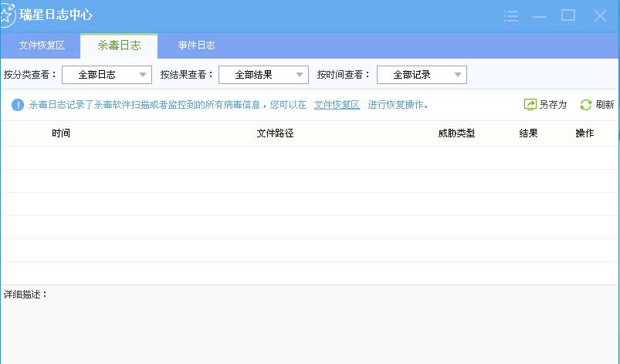Open the 全部记录 time dropdown
This screenshot has width=620, height=364.
[422, 75]
